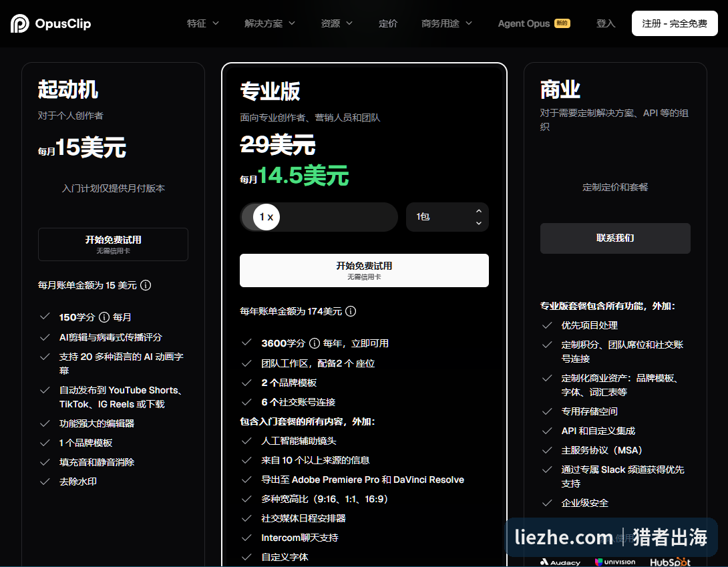728x567 pixels.
Task: Open Agent Opus from the navigation
Action: (524, 23)
